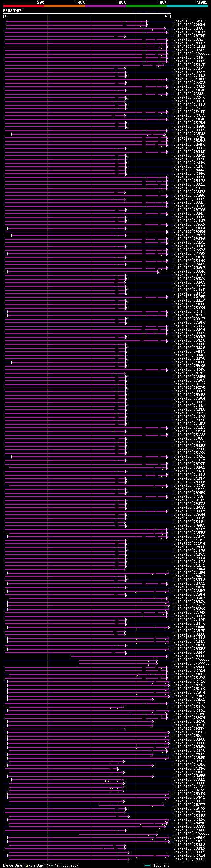Select label UniRef100_Q7XE96
Screen dimensions: 211x868
click(x=190, y=819)
